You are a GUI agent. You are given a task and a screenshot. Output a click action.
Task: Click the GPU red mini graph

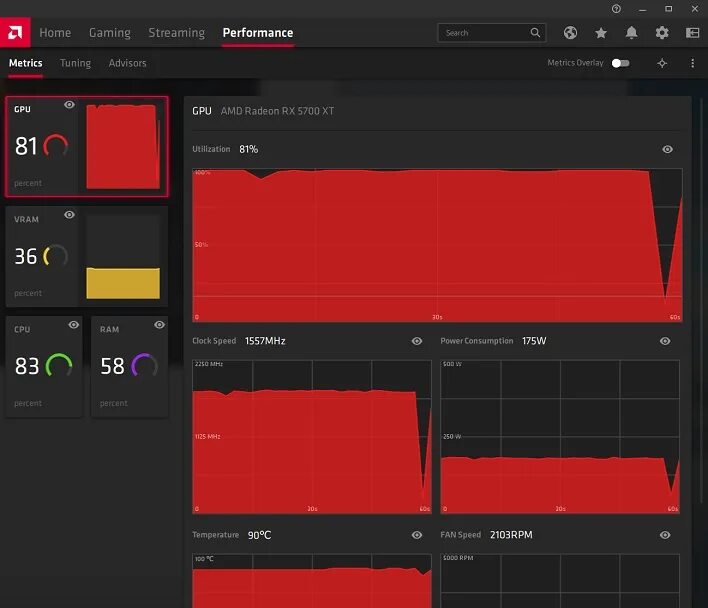point(123,147)
